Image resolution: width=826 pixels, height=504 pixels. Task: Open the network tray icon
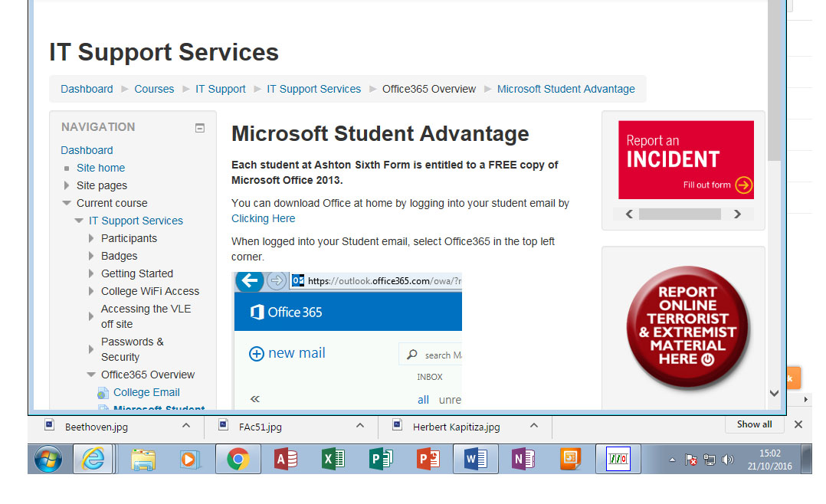[710, 460]
